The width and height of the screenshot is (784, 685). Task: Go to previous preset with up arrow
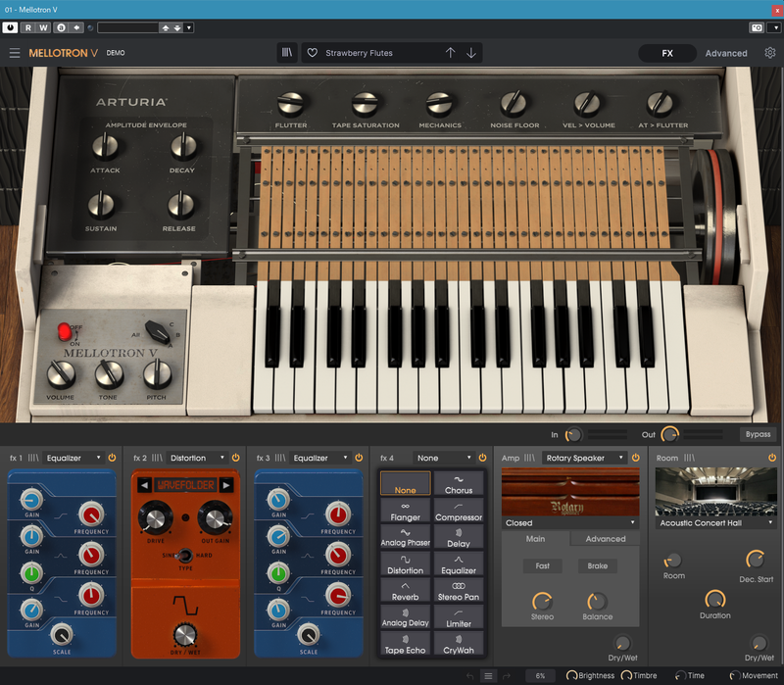(450, 53)
